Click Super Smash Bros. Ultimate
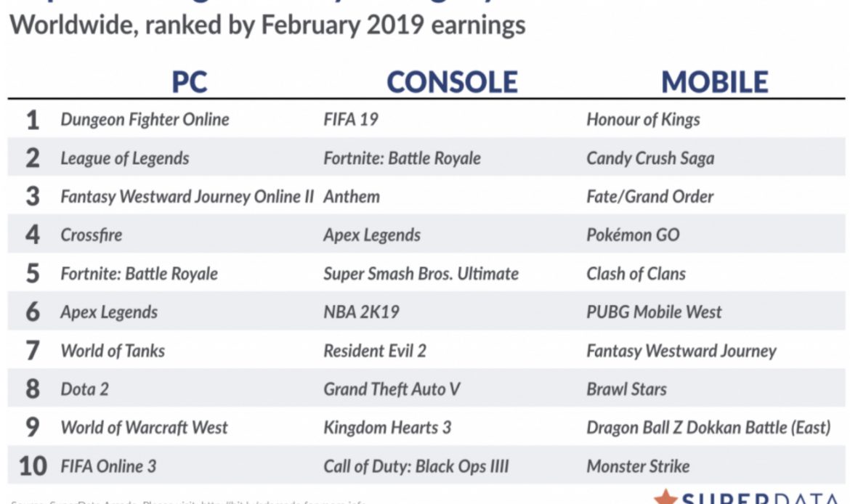 (421, 274)
